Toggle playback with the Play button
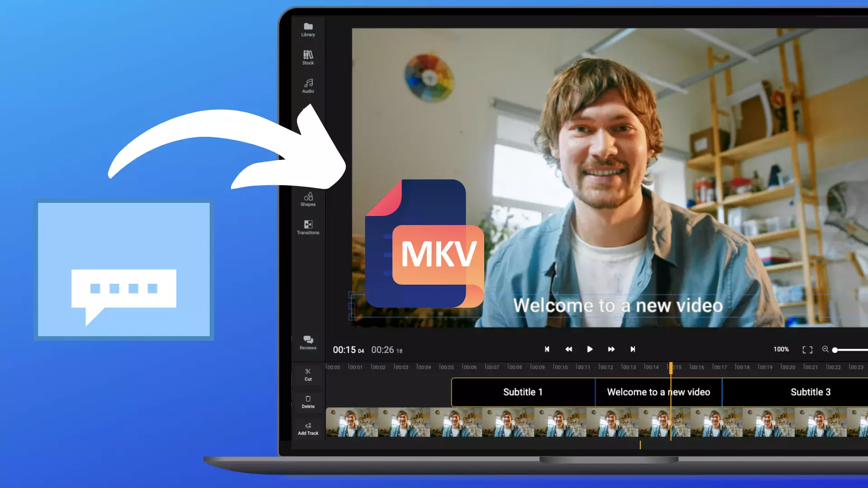The height and width of the screenshot is (488, 868). [x=590, y=349]
